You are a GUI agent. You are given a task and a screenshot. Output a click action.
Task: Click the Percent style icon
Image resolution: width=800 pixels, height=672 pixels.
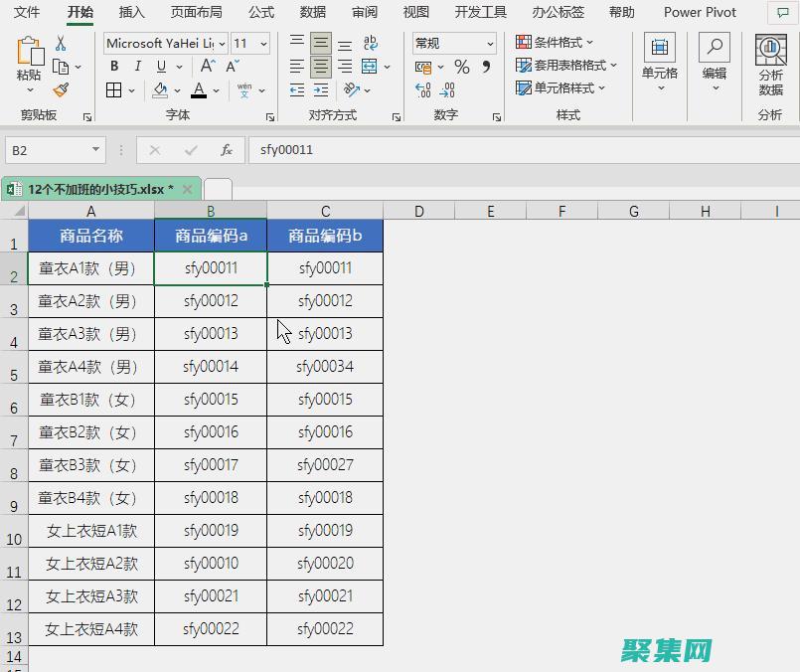pos(461,66)
